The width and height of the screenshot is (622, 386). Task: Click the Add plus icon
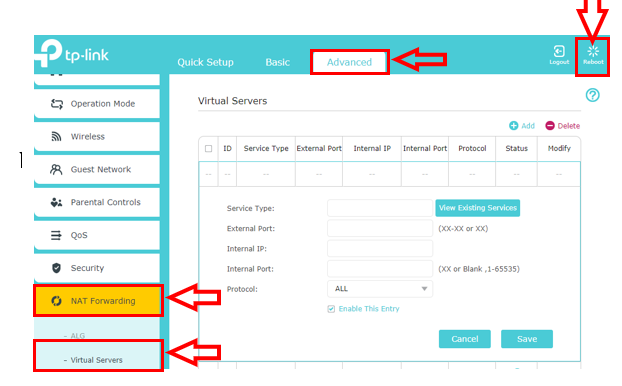click(x=513, y=126)
